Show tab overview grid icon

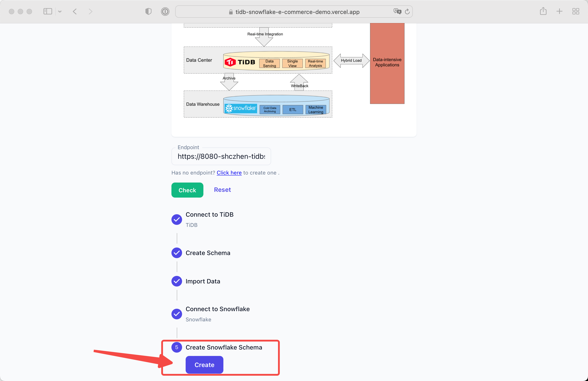pos(576,11)
